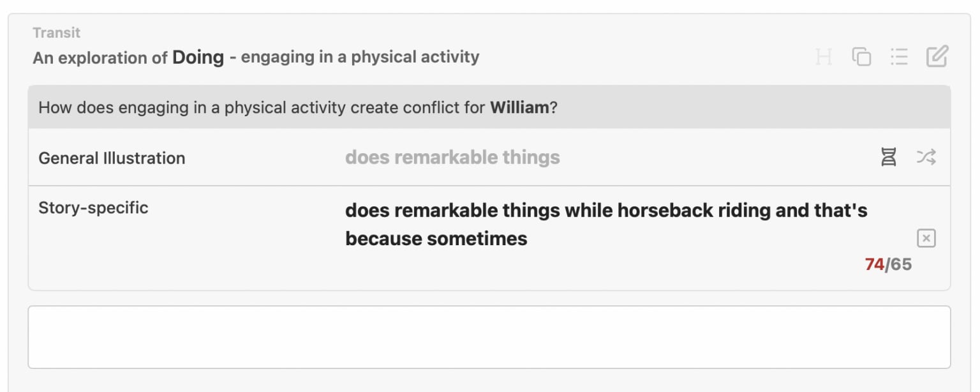
Task: Select the Story-specific row label
Action: (93, 208)
